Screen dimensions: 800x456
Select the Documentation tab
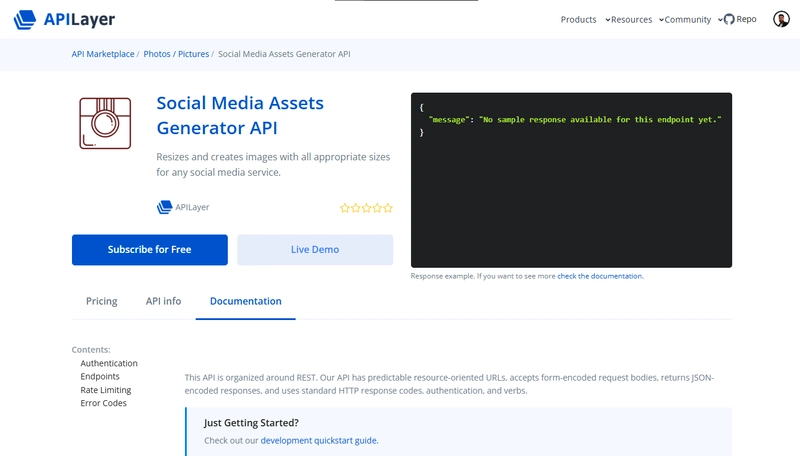click(x=245, y=301)
